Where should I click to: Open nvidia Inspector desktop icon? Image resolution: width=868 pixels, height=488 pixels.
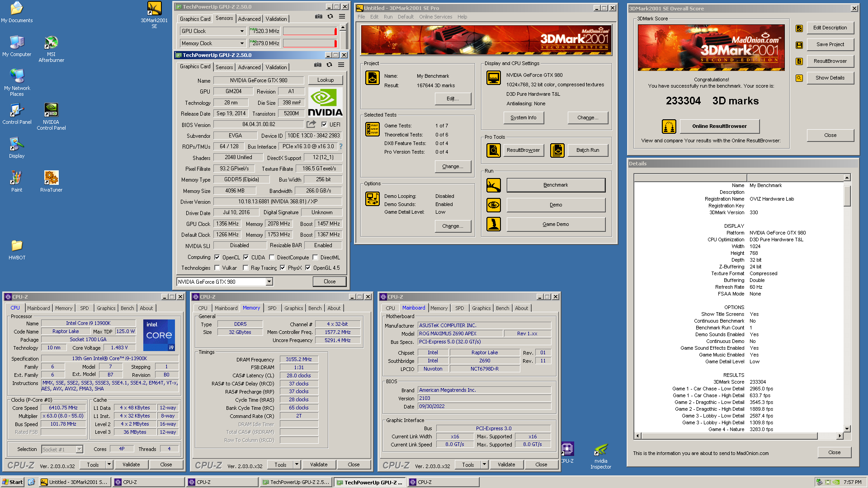tap(601, 456)
